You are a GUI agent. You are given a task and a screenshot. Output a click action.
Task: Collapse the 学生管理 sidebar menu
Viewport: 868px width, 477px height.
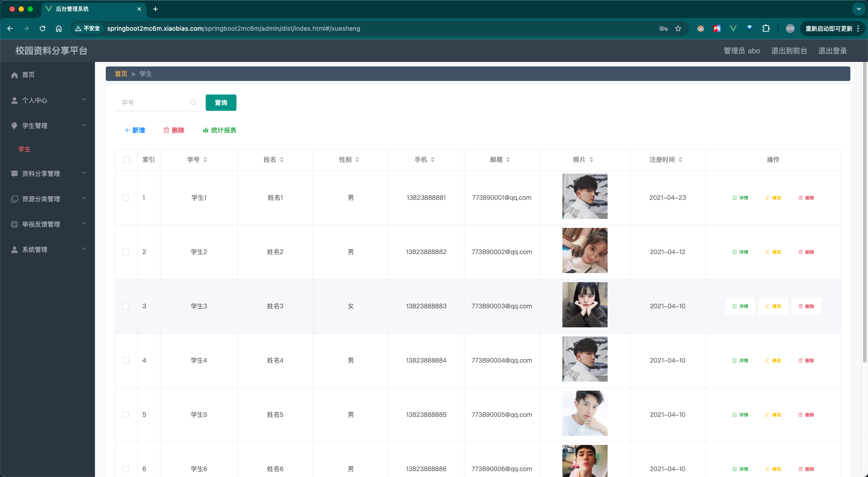[x=47, y=126]
